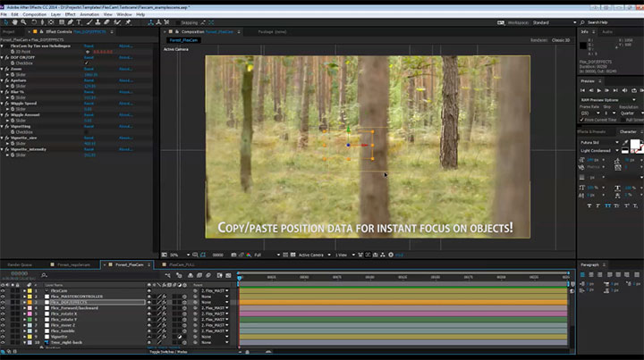
Task: Click the orange label swatch of Flex_DOF/EFFECTS
Action: [30, 302]
